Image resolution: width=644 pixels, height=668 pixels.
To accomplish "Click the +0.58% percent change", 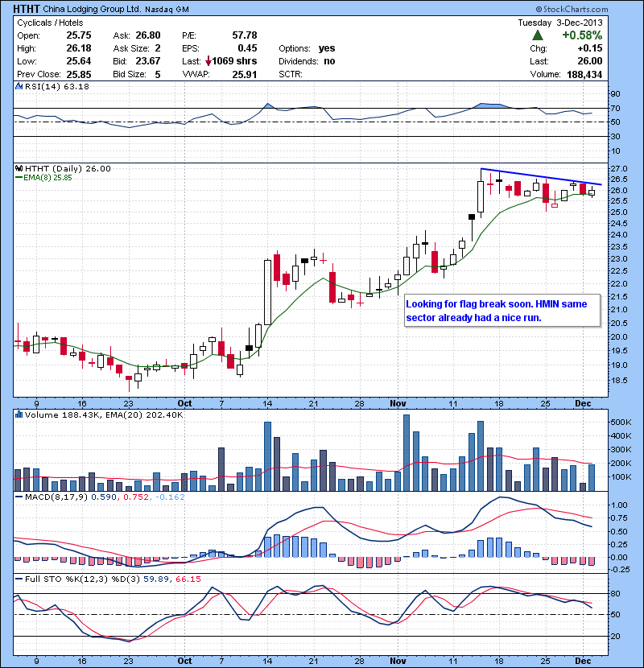I will click(x=582, y=35).
